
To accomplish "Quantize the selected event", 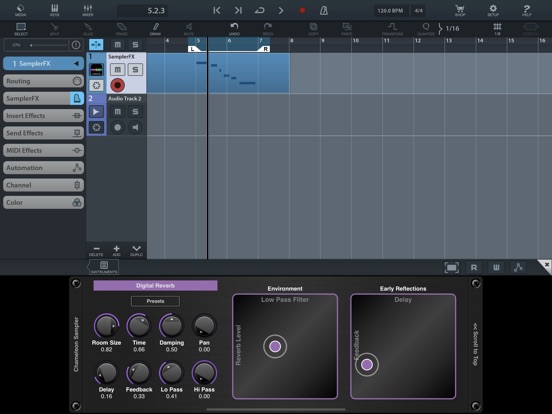I will [x=426, y=29].
